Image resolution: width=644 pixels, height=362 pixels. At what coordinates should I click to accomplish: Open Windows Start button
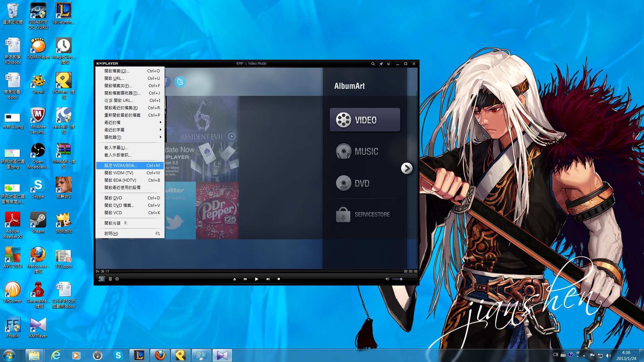[x=9, y=355]
